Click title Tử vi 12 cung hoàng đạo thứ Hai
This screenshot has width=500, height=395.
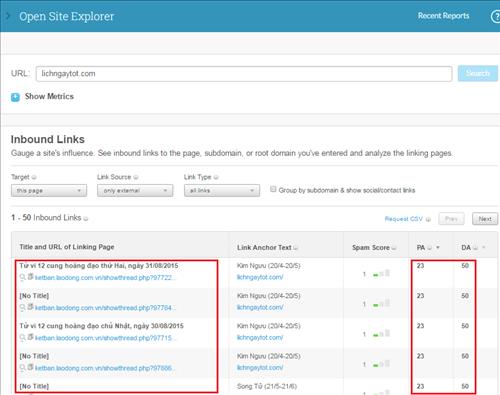pyautogui.click(x=99, y=266)
